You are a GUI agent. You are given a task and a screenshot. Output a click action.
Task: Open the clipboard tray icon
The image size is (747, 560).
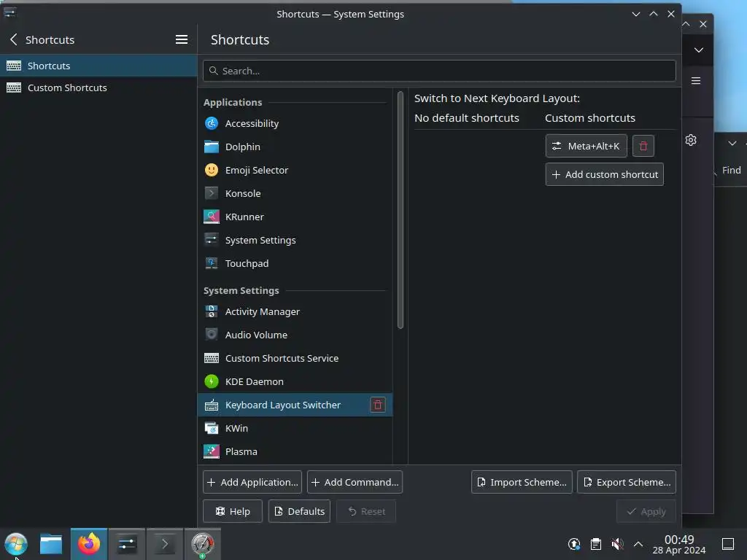[x=595, y=544]
